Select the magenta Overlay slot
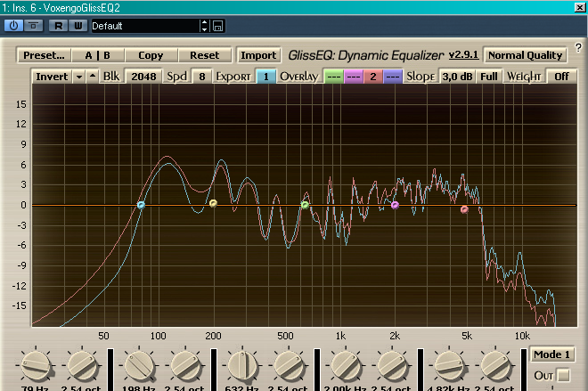Viewport: 588px width, 391px height. (x=354, y=77)
